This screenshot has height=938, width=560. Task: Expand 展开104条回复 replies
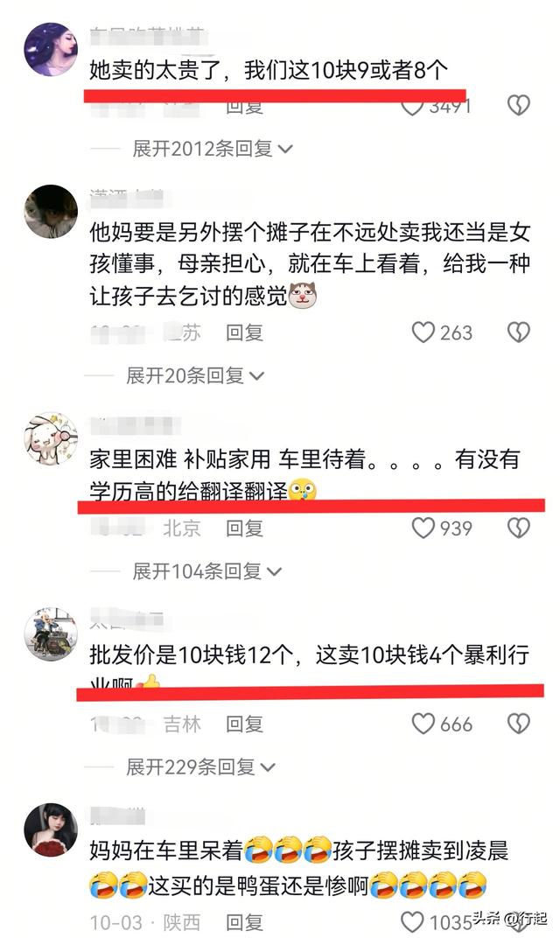tap(206, 571)
